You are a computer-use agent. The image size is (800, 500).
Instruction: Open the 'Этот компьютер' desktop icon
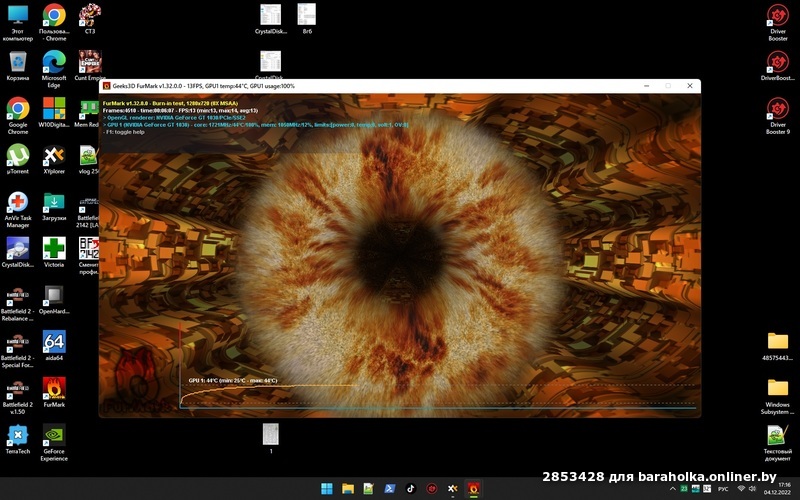[x=18, y=22]
